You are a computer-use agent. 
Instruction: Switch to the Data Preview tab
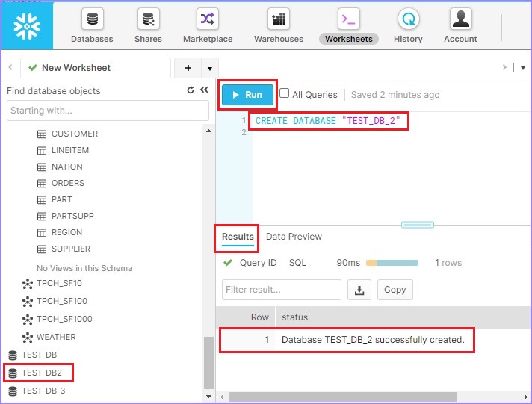click(x=294, y=237)
